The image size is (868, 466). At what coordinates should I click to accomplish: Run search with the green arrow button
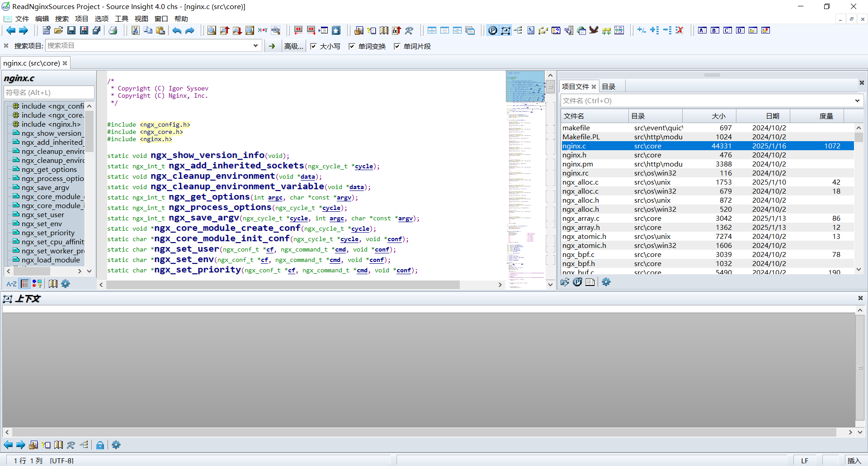(272, 46)
